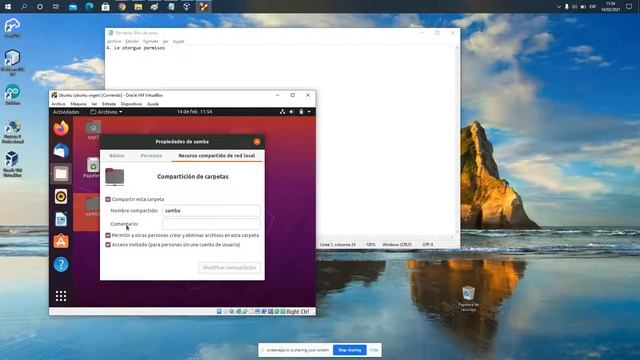Click the samba folder icon in the properties dialog
Image resolution: width=640 pixels, height=360 pixels.
114,177
